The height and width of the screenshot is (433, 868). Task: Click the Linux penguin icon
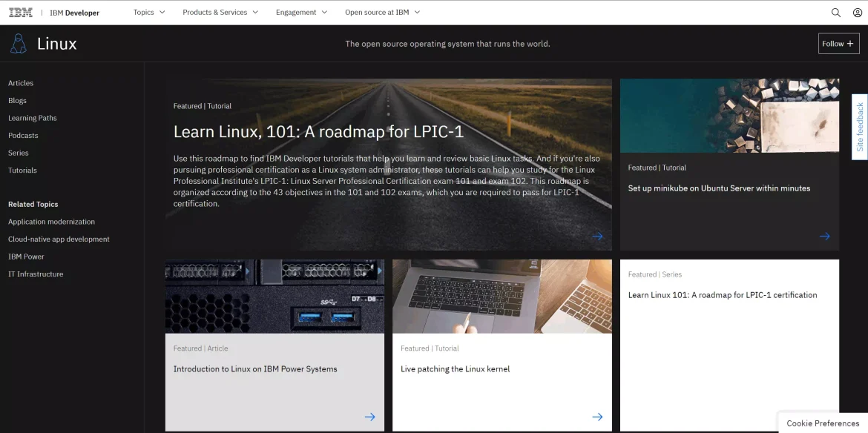coord(19,44)
